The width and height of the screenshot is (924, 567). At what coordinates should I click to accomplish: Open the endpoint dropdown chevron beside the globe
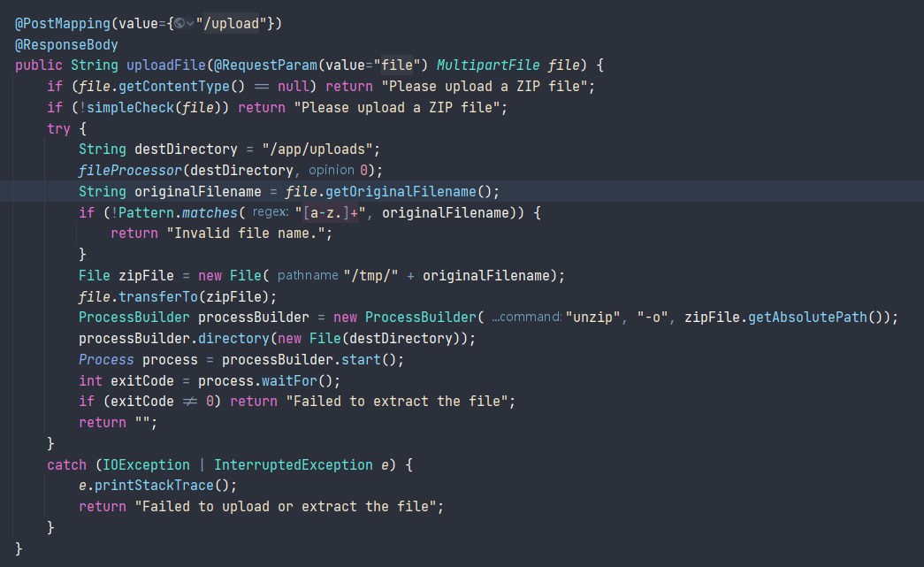[x=189, y=24]
